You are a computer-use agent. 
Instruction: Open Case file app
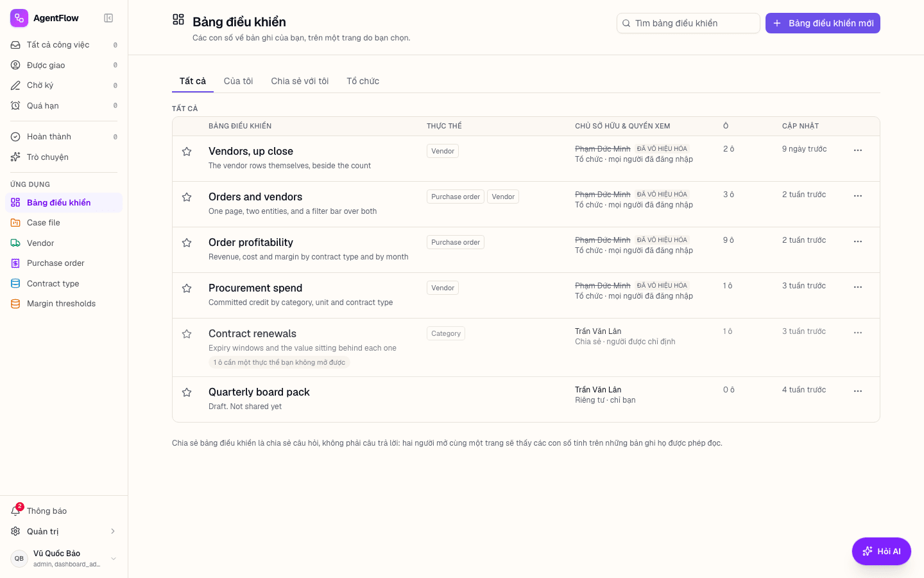click(64, 223)
